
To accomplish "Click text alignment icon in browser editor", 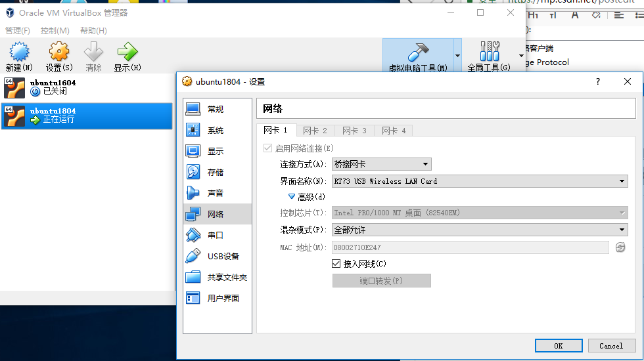I will click(618, 15).
